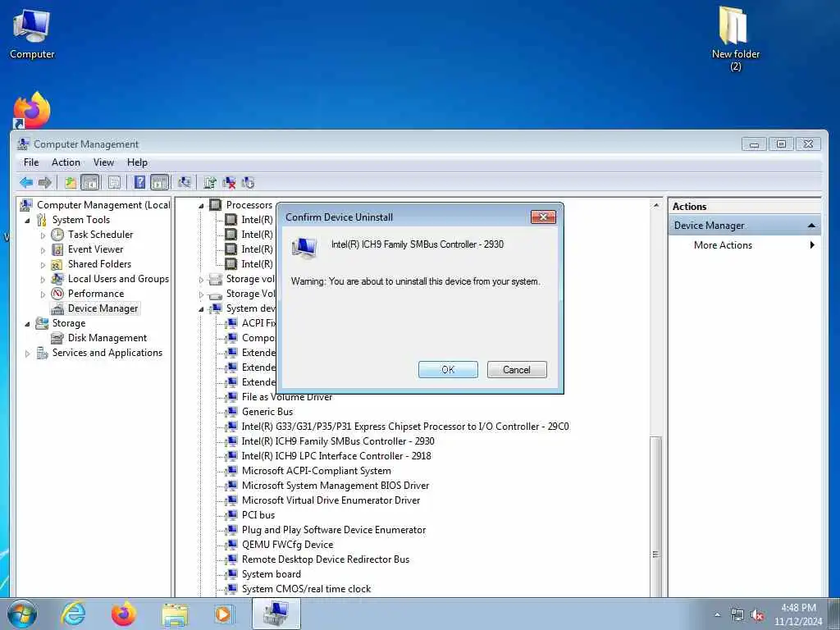Click the Disable device toolbar icon
Image resolution: width=840 pixels, height=630 pixels.
[x=248, y=183]
